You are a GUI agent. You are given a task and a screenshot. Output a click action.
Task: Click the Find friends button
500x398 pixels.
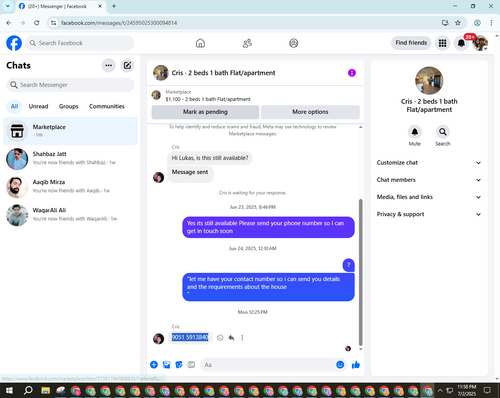[x=411, y=43]
